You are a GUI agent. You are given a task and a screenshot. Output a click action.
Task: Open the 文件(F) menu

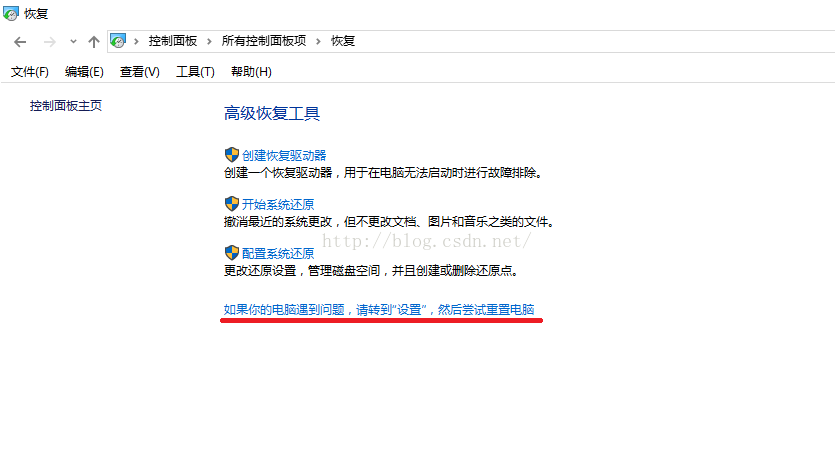coord(30,72)
